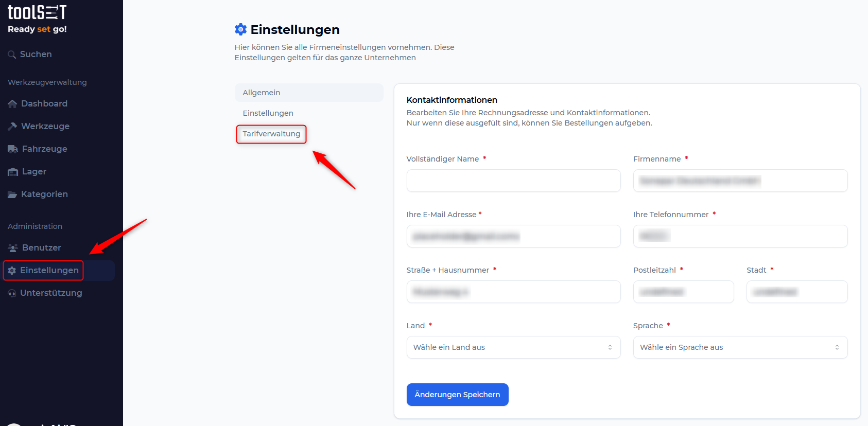Switch to the Allgemein settings tab
Viewport: 868px width, 426px height.
tap(309, 93)
